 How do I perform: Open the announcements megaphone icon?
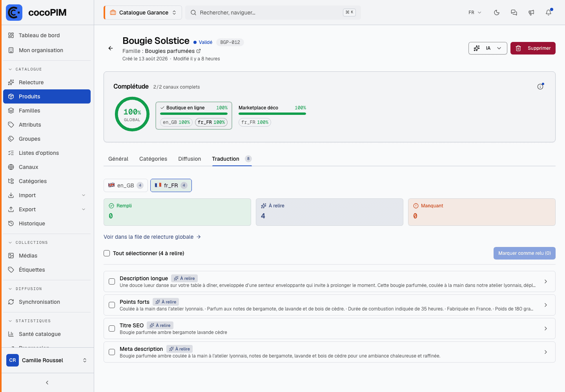pyautogui.click(x=531, y=13)
